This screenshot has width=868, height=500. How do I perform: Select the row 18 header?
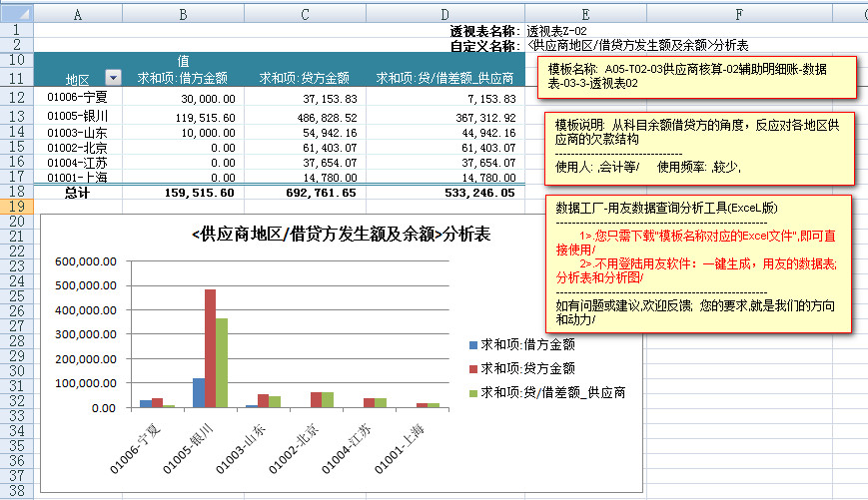point(17,192)
